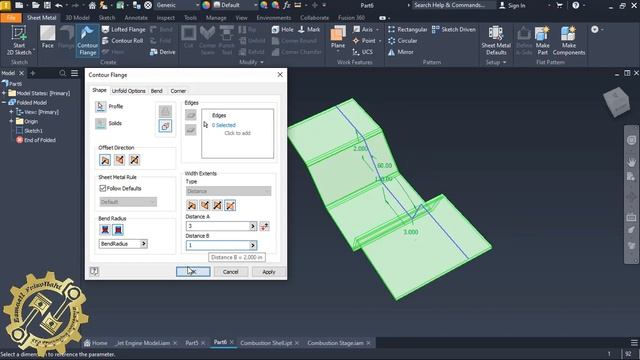Expand the Origin folder node

click(x=11, y=121)
